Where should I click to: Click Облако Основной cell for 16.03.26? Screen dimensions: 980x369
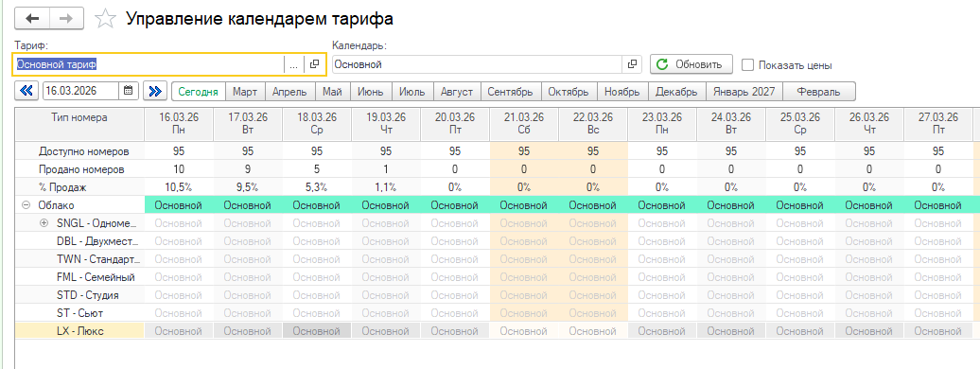click(x=179, y=204)
